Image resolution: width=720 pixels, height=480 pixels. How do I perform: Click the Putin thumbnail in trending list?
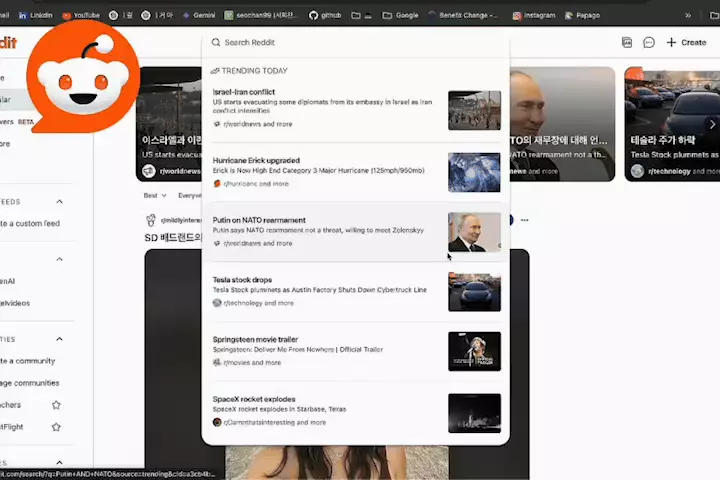[x=474, y=232]
